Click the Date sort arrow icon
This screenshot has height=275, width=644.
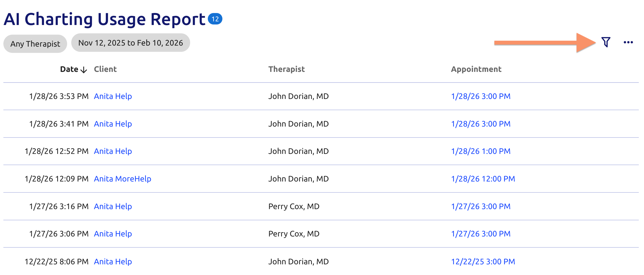[84, 70]
